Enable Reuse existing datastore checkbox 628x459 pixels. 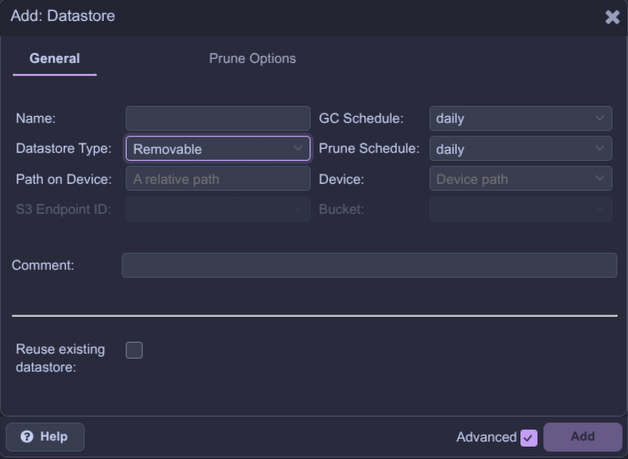tap(134, 350)
